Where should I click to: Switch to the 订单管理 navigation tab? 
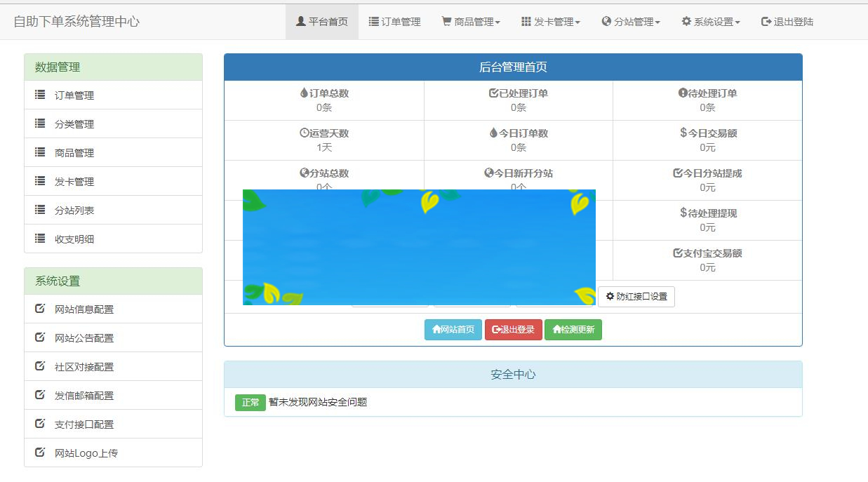pyautogui.click(x=394, y=21)
